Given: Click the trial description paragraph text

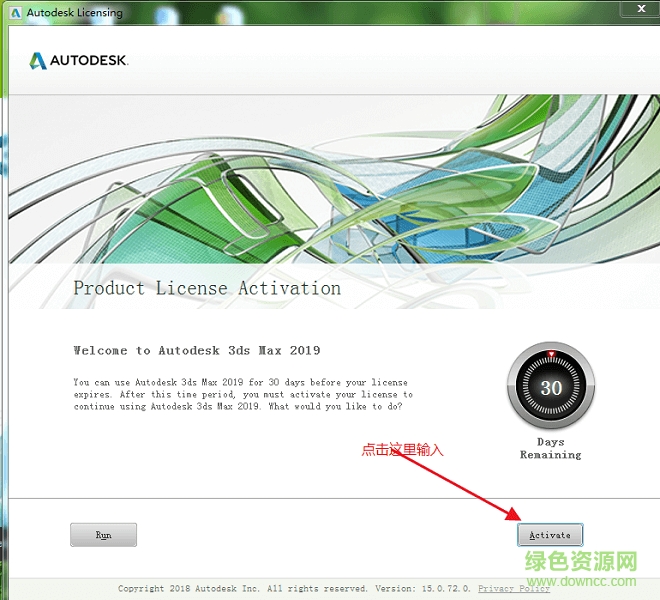Looking at the screenshot, I should point(243,394).
